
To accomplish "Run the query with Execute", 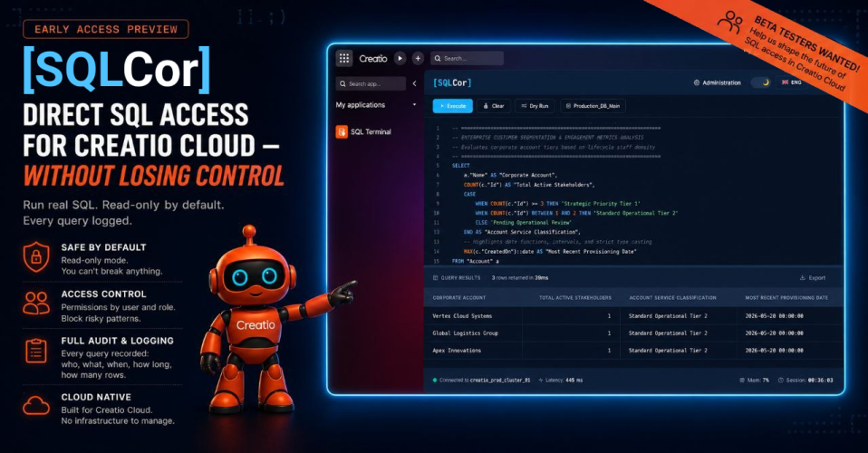I will [452, 106].
